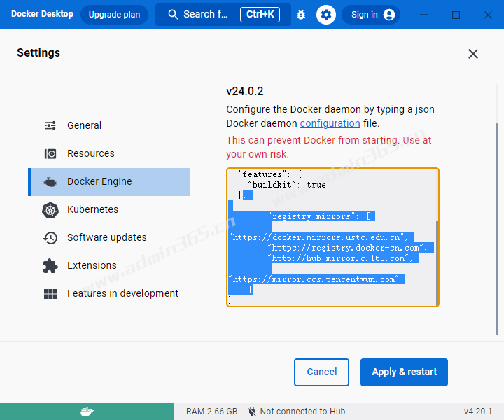Click the user avatar icon in Sign in
Screen dimensions: 504x420
[x=389, y=15]
